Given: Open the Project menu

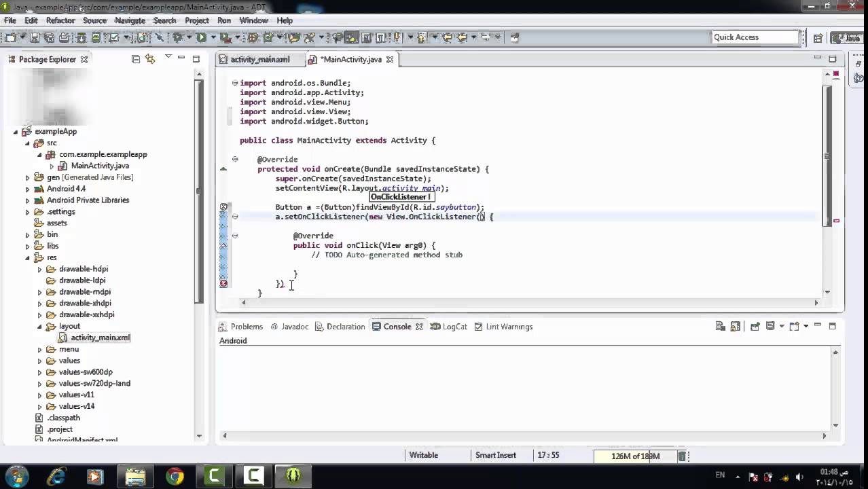Looking at the screenshot, I should click(196, 20).
